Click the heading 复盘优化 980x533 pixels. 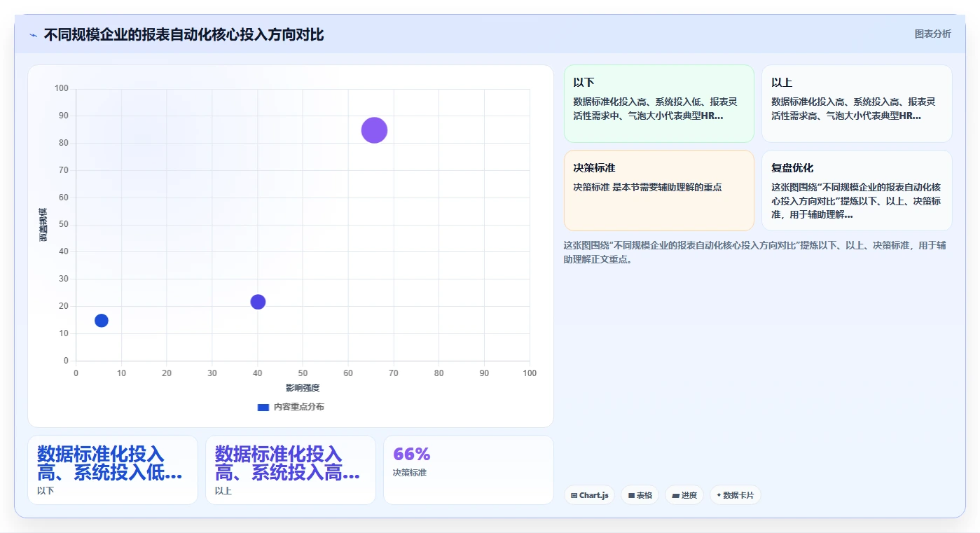click(792, 168)
